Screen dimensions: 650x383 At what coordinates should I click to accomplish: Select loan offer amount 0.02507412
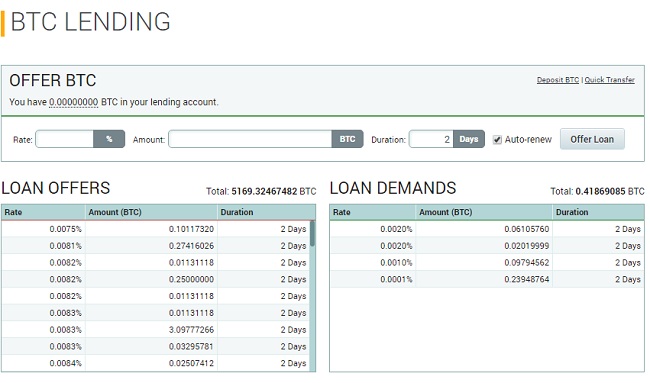point(191,363)
